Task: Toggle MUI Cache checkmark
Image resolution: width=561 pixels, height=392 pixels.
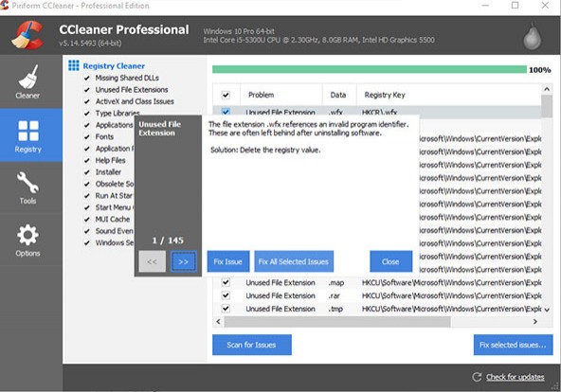Action: pos(87,220)
